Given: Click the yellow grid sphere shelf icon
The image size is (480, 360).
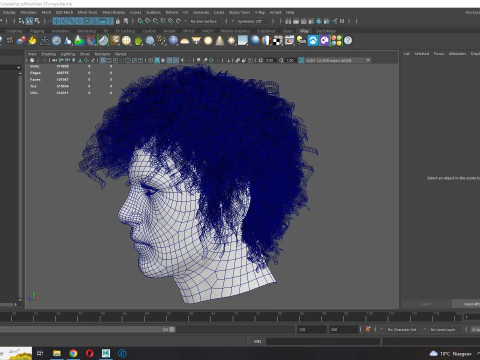Looking at the screenshot, I should pyautogui.click(x=126, y=41).
